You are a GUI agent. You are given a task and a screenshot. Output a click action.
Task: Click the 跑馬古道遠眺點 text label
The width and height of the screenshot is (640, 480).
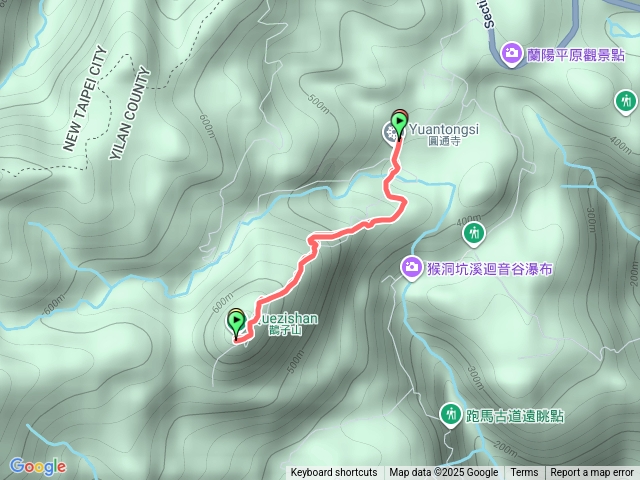click(x=515, y=416)
